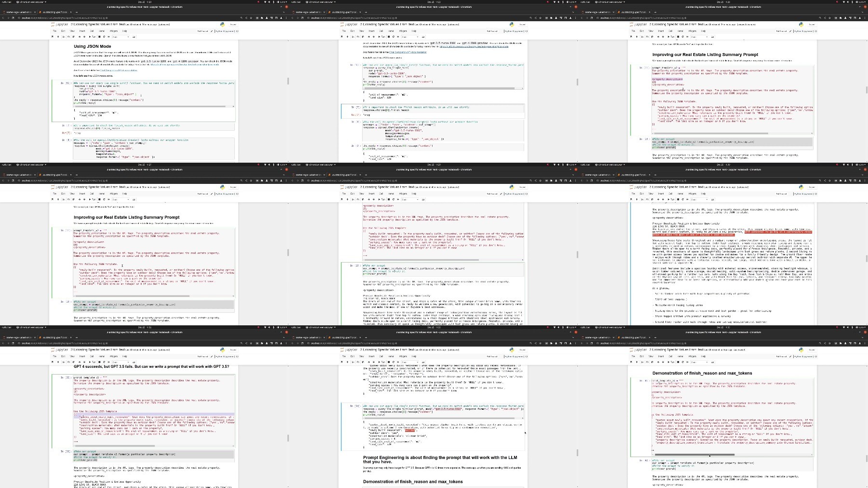This screenshot has height=488, width=868.
Task: Click Run button in the top-center frame
Action: tap(381, 37)
